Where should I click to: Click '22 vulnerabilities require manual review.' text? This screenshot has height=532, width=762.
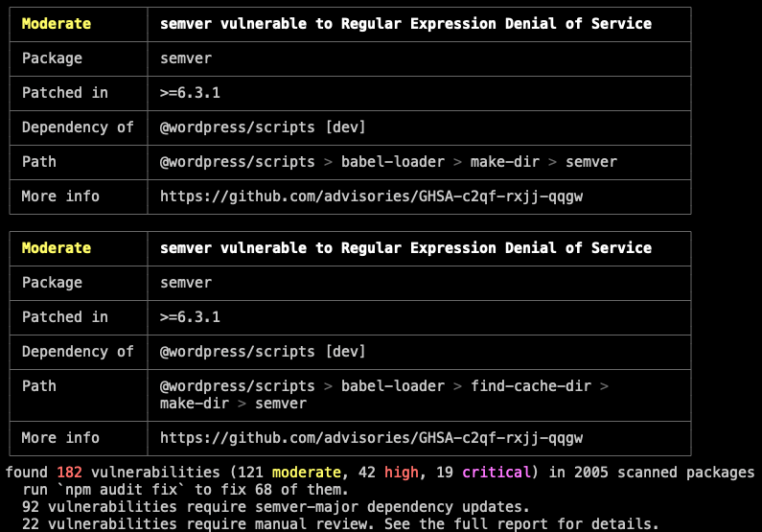coord(198,524)
